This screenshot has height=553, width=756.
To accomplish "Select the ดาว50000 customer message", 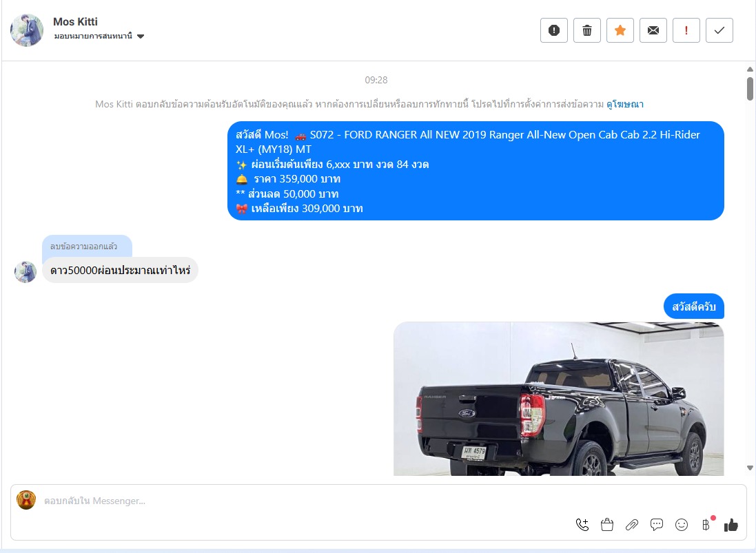I will tap(120, 270).
